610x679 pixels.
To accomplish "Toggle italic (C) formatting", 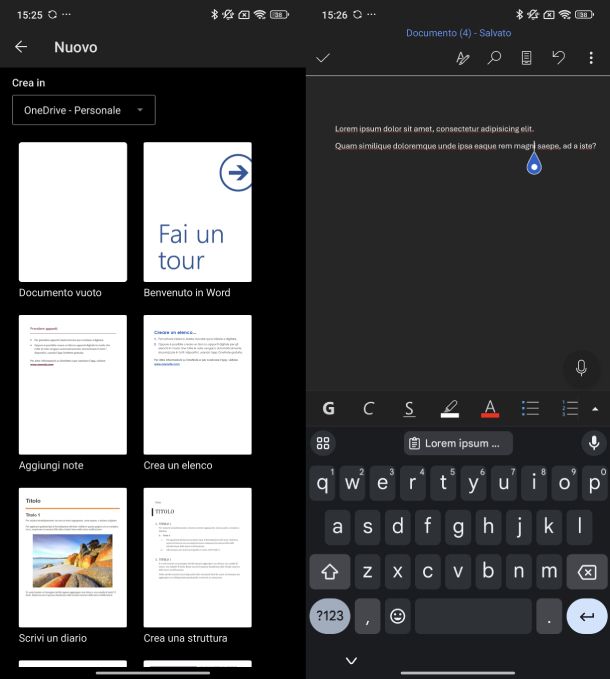I will [368, 408].
